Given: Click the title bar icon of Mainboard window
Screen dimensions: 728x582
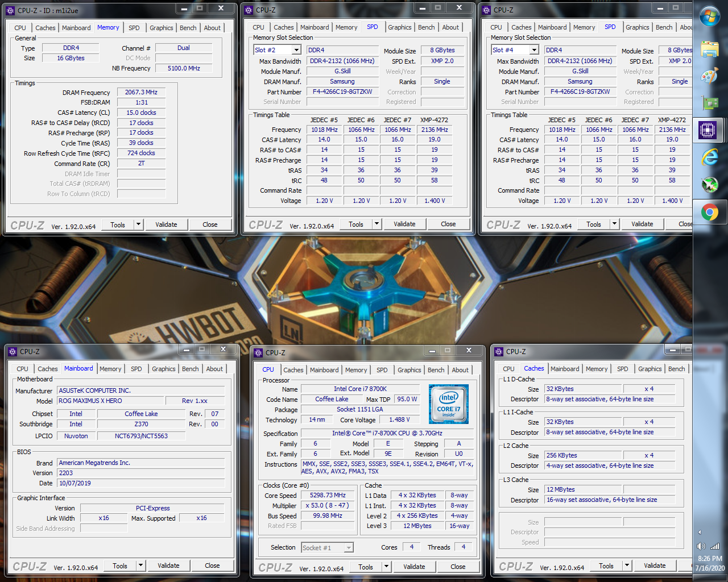Looking at the screenshot, I should coord(14,352).
